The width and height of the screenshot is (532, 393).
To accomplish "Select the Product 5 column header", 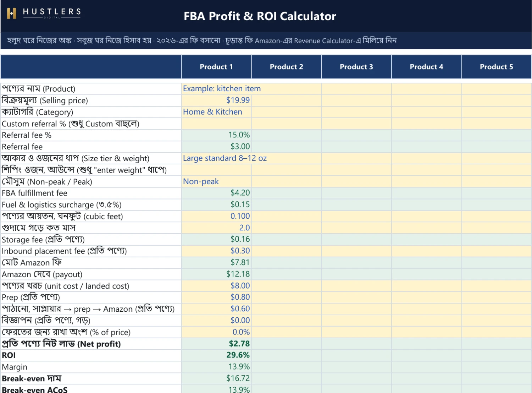I will [x=497, y=67].
